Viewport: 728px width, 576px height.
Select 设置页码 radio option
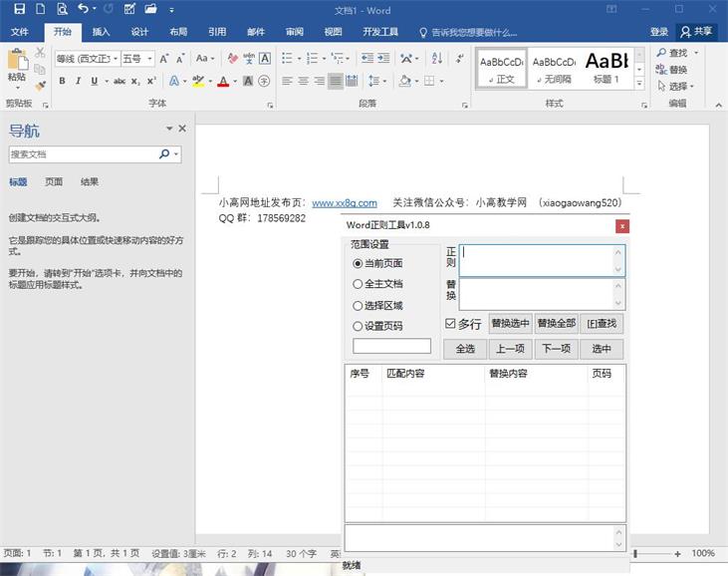(358, 326)
